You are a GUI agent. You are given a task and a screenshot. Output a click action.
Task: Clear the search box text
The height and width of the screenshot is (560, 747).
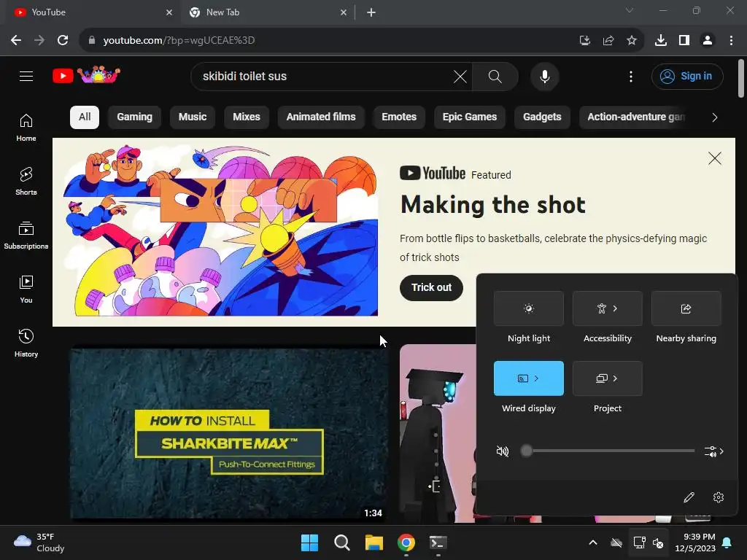point(460,76)
